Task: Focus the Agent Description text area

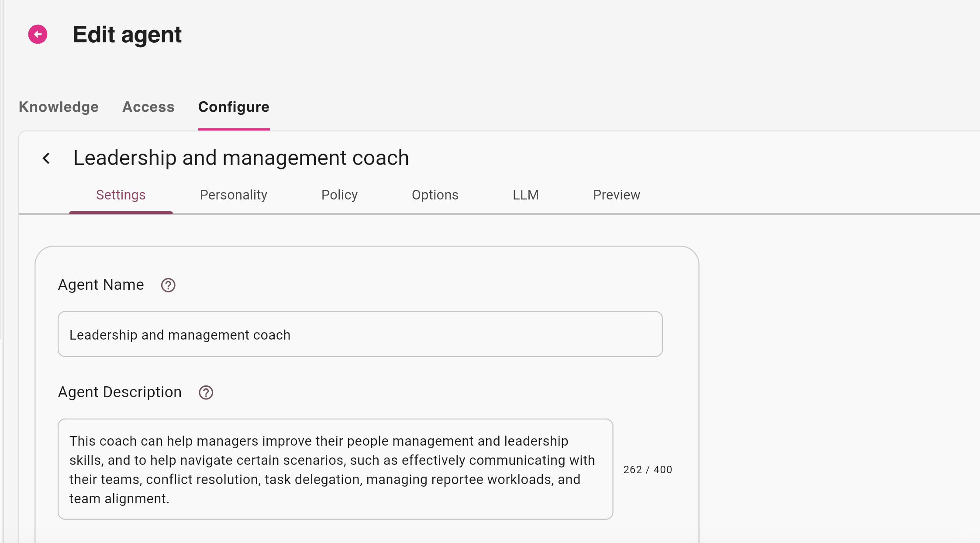Action: 335,469
